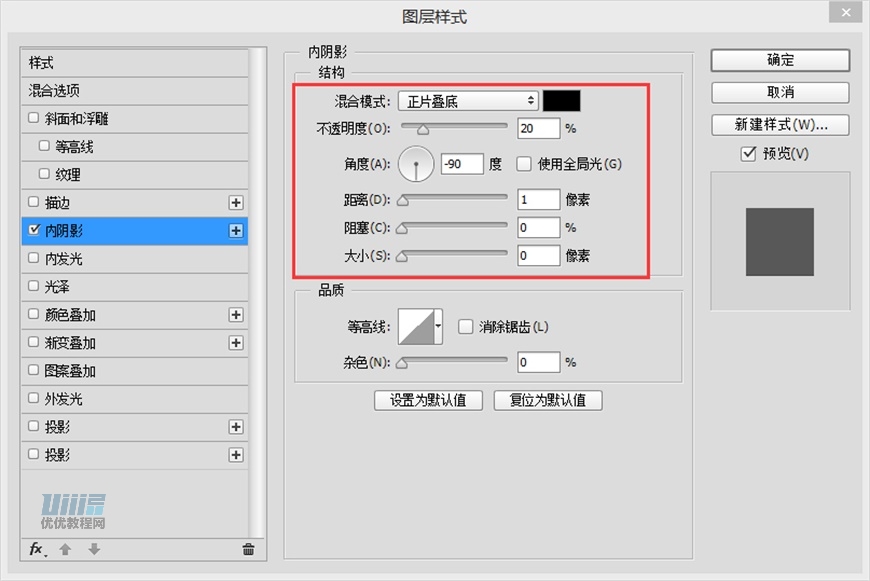Click the plus icon beside 描边

(x=237, y=202)
